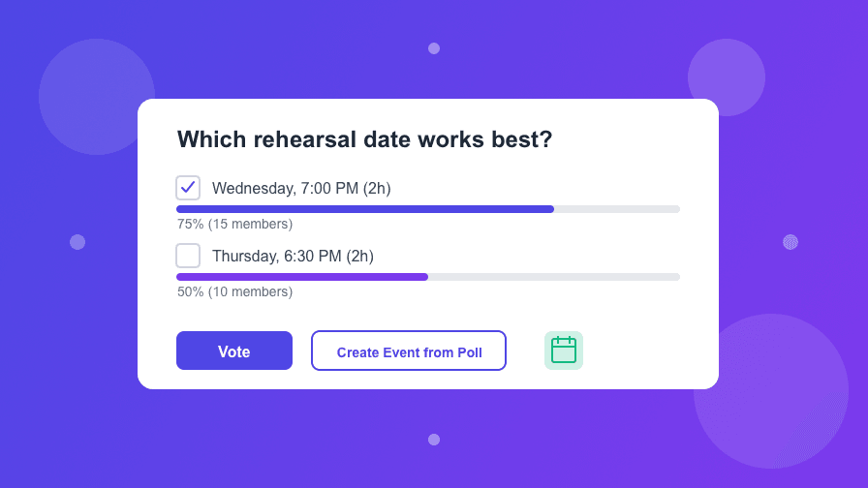Tick the Thursday, 6:30 PM checkbox
The height and width of the screenshot is (488, 868).
click(x=188, y=256)
